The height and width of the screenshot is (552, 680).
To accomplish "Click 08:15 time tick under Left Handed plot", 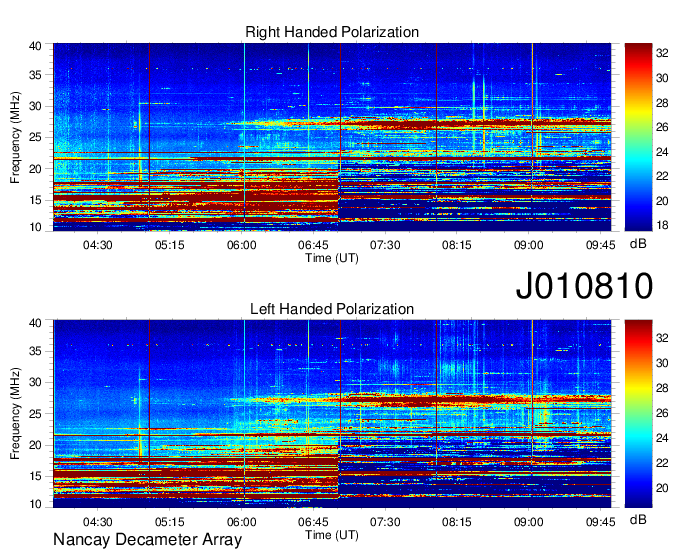I will [x=457, y=522].
